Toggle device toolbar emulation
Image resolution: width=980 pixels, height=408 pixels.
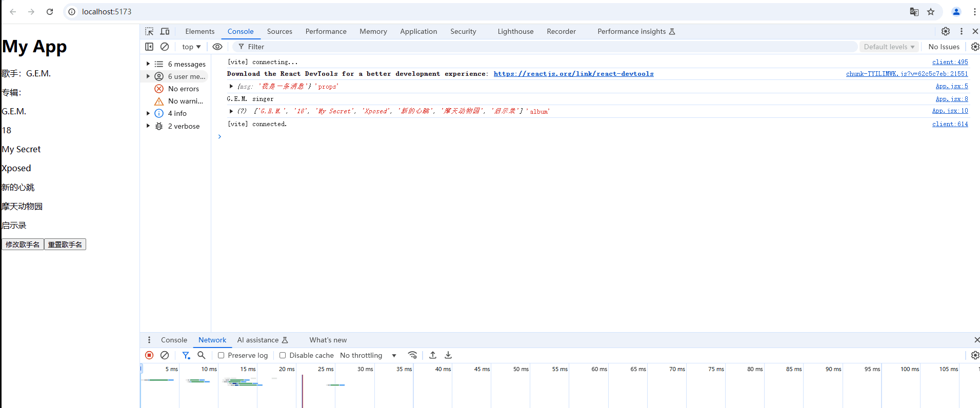[x=165, y=31]
